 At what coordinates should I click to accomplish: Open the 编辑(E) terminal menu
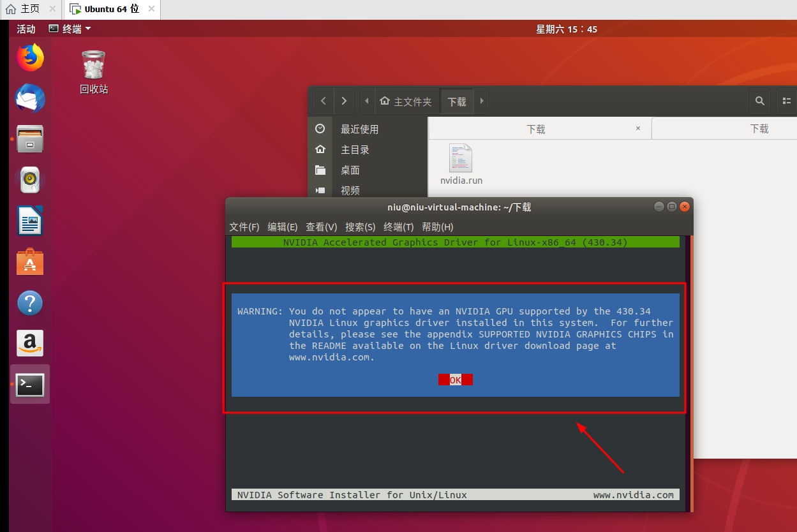point(283,227)
